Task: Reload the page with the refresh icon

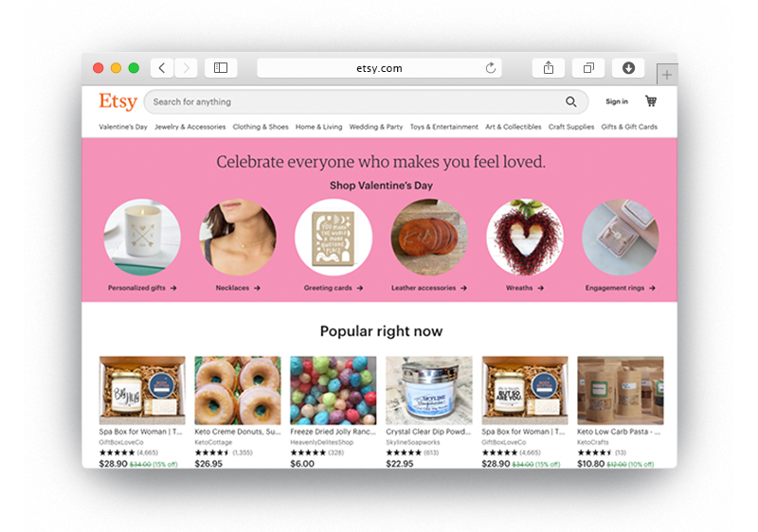Action: pos(491,68)
